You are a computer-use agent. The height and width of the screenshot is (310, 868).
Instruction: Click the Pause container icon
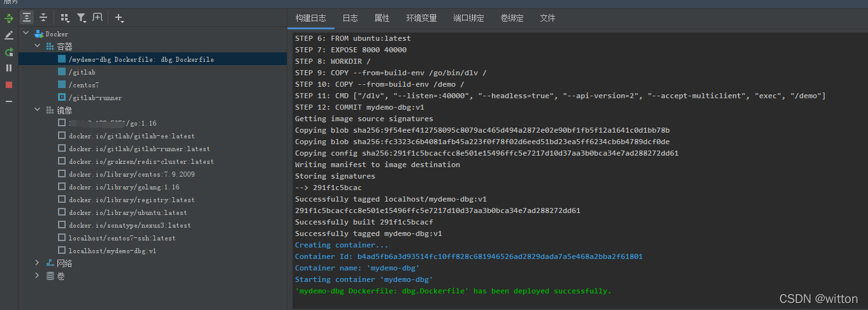coord(9,68)
